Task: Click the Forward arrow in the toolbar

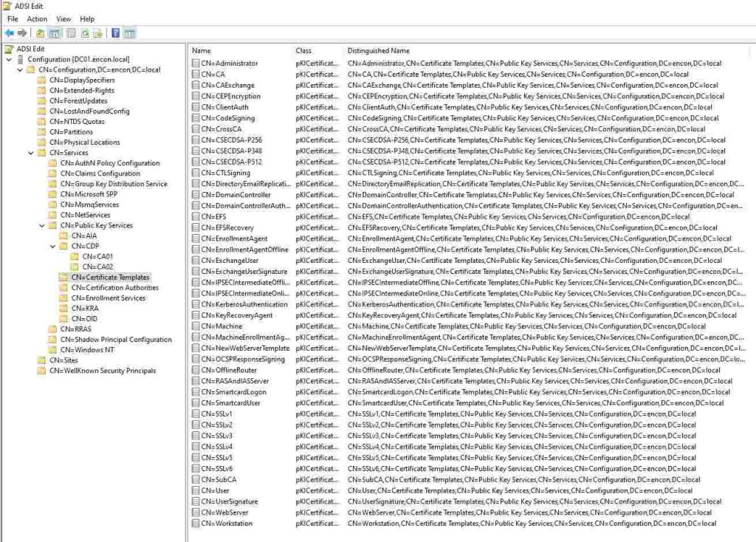Action: coord(22,33)
